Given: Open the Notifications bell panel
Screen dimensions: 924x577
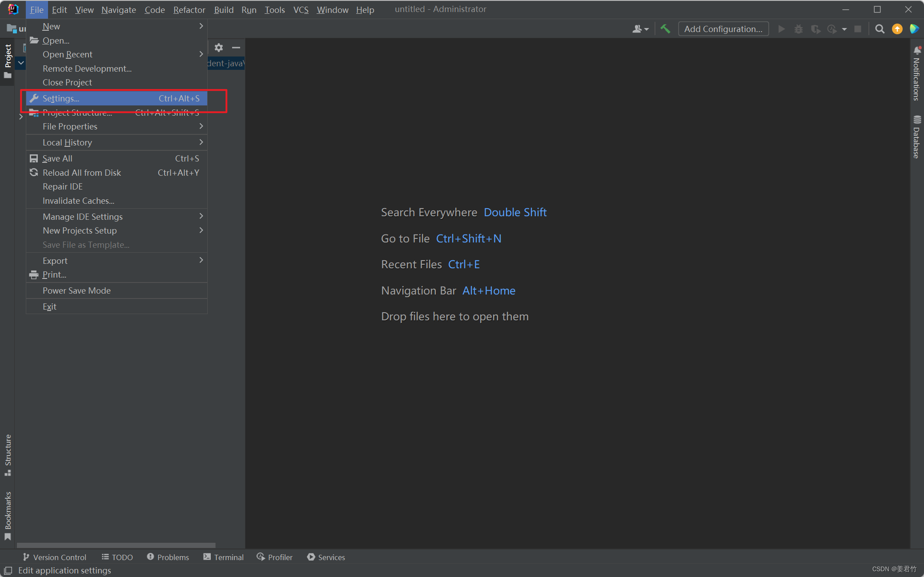Looking at the screenshot, I should point(916,73).
